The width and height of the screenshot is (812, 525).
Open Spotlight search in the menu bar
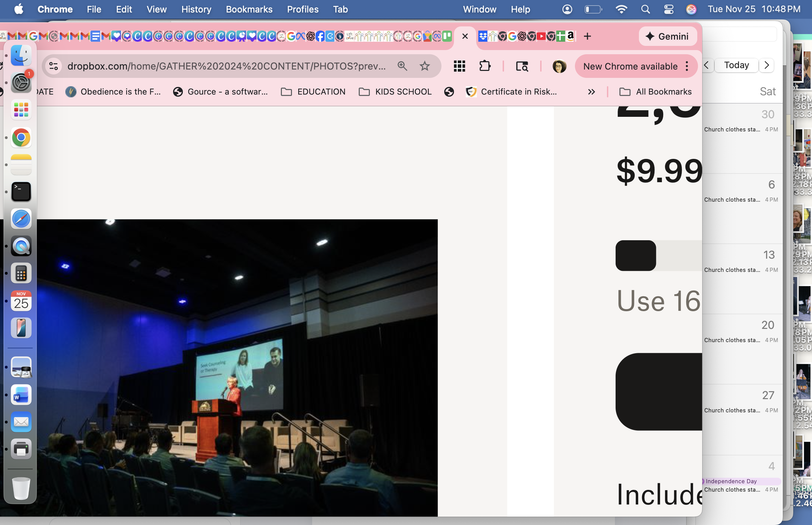(x=645, y=9)
